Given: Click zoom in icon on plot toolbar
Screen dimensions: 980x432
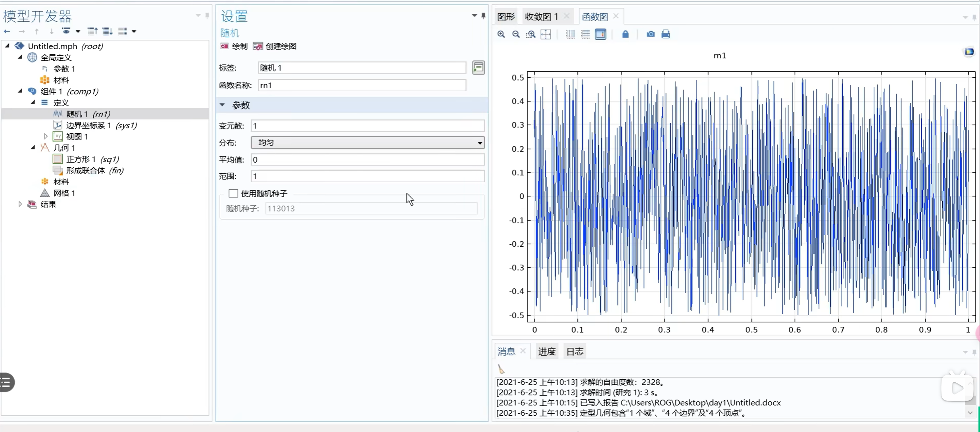Looking at the screenshot, I should coord(501,34).
